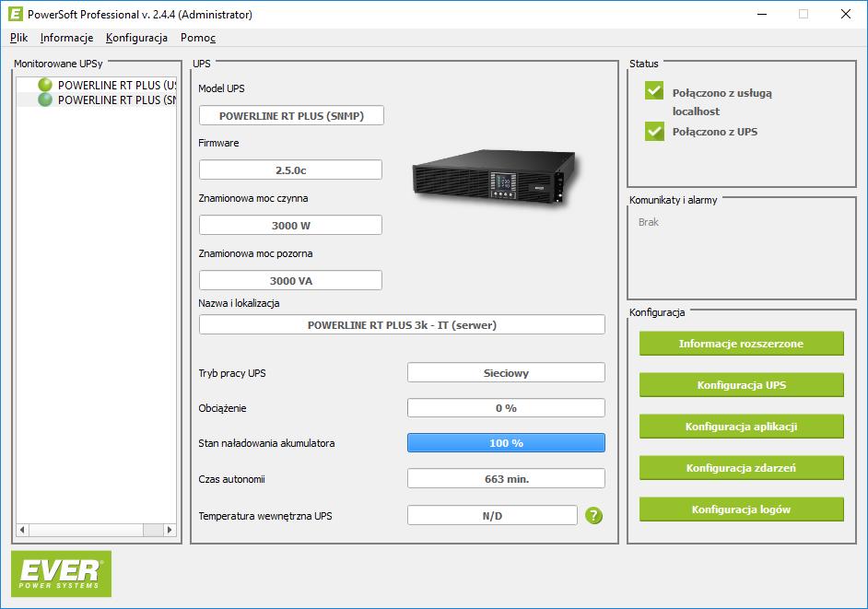Click the field showing 3000 VA

(290, 281)
